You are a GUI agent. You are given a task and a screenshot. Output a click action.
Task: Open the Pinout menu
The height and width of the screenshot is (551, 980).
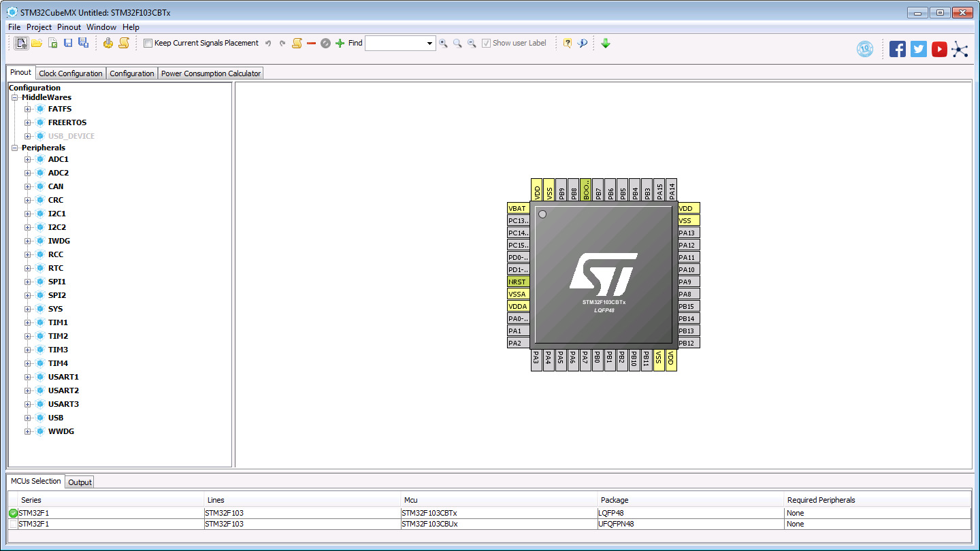[69, 27]
